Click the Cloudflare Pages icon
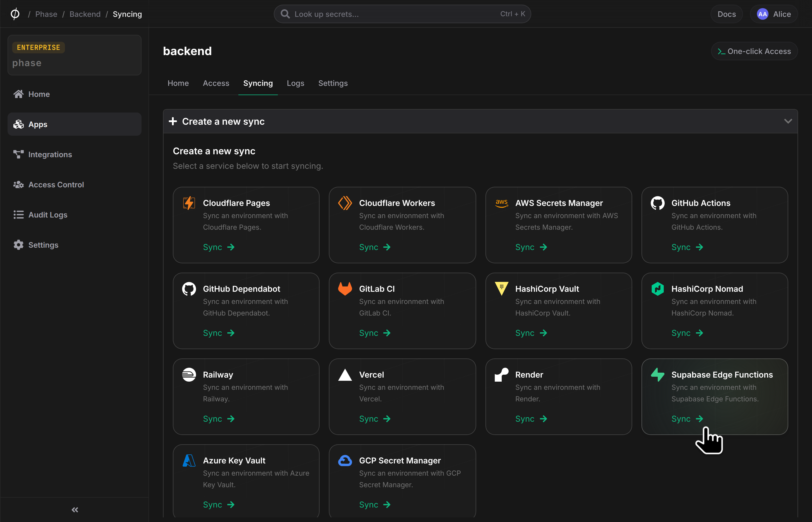The image size is (812, 522). (x=189, y=203)
